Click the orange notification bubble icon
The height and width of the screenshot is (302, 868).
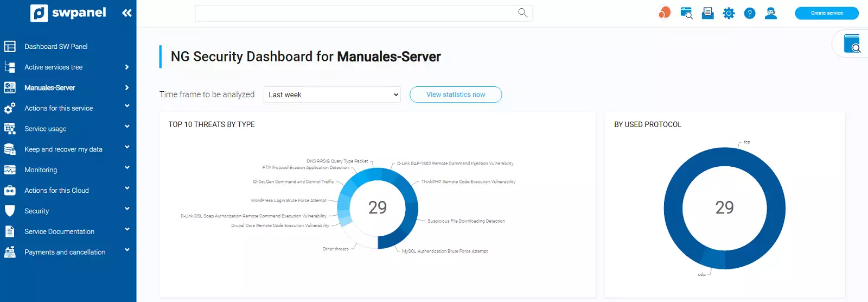[664, 12]
